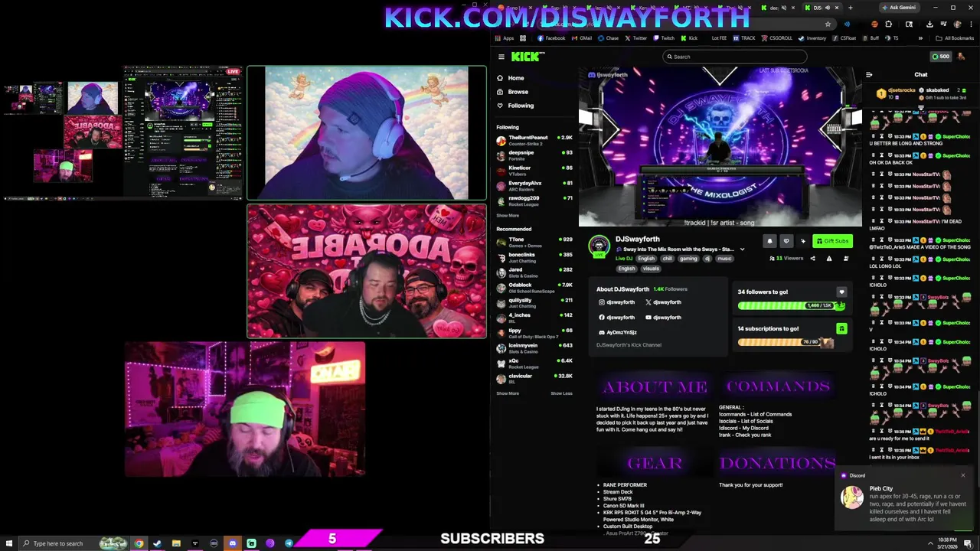The height and width of the screenshot is (551, 980).
Task: Click the followers goal progress bar
Action: coord(792,305)
